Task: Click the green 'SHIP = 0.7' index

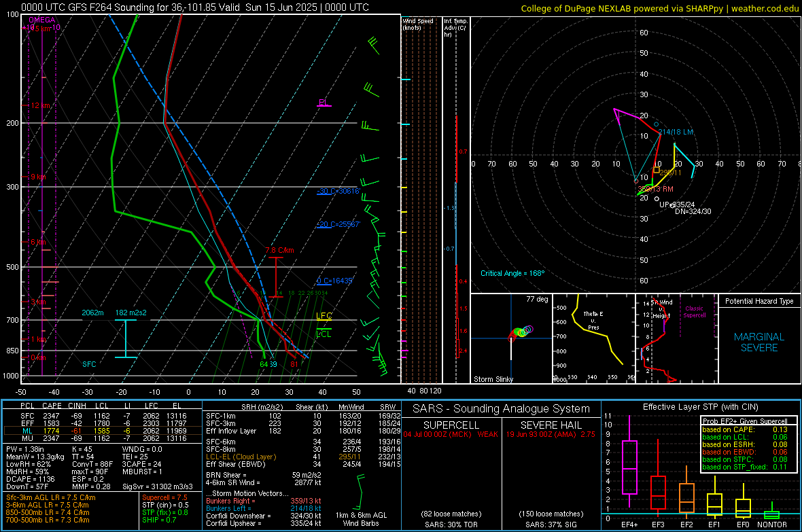Action: click(x=159, y=520)
